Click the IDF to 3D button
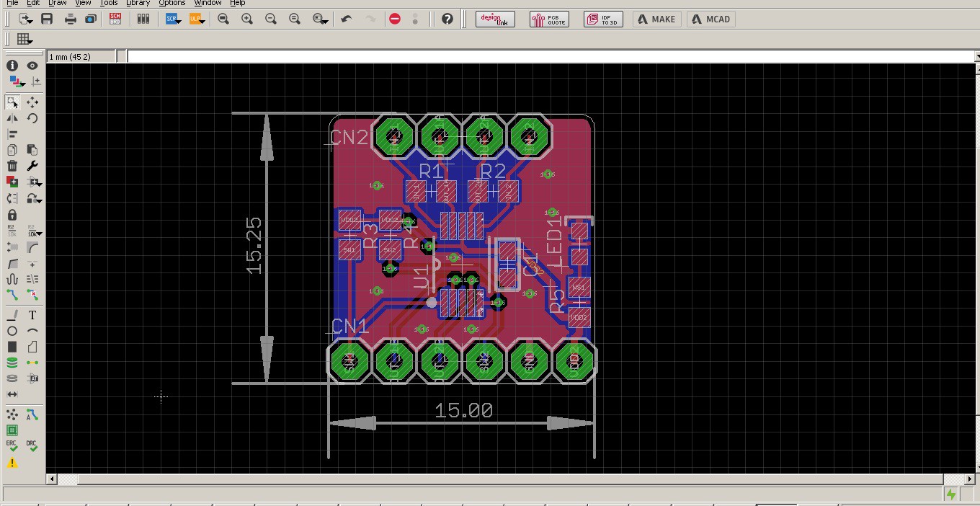Image resolution: width=980 pixels, height=506 pixels. (x=603, y=19)
